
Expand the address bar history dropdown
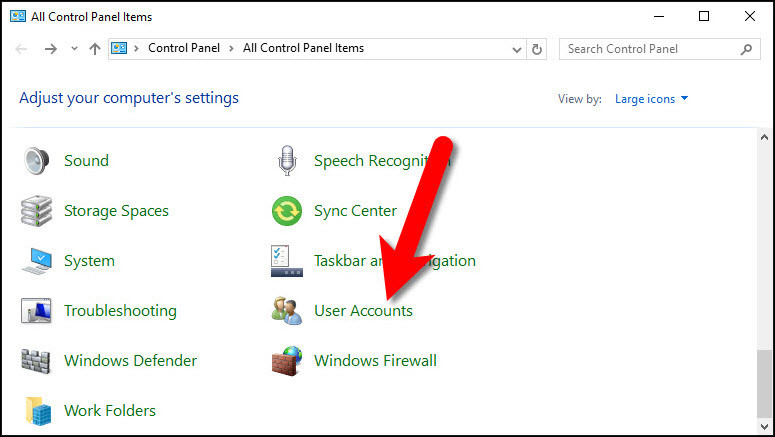[x=517, y=49]
